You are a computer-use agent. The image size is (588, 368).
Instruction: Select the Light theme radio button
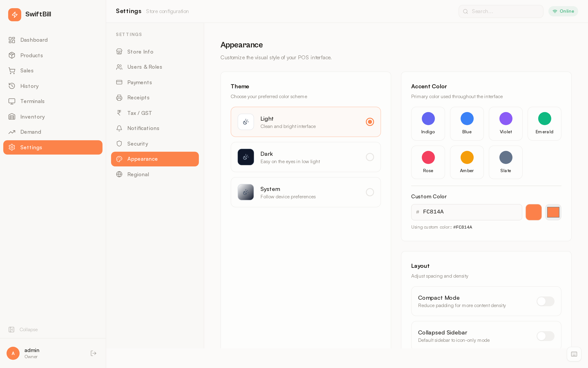click(370, 122)
